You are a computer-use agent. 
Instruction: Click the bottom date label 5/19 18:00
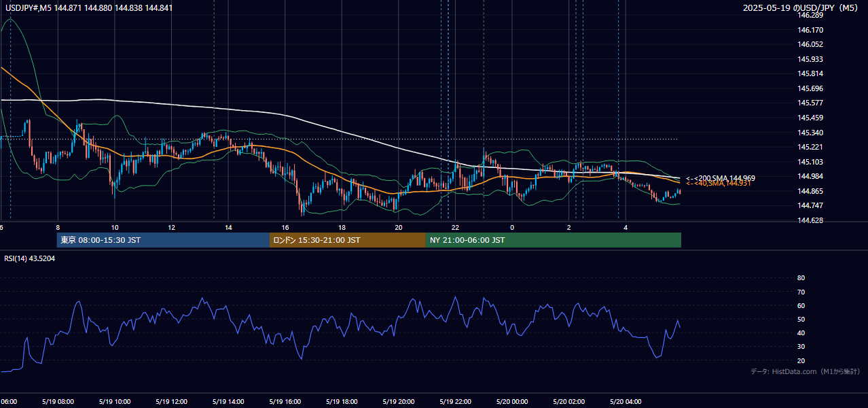click(x=342, y=401)
